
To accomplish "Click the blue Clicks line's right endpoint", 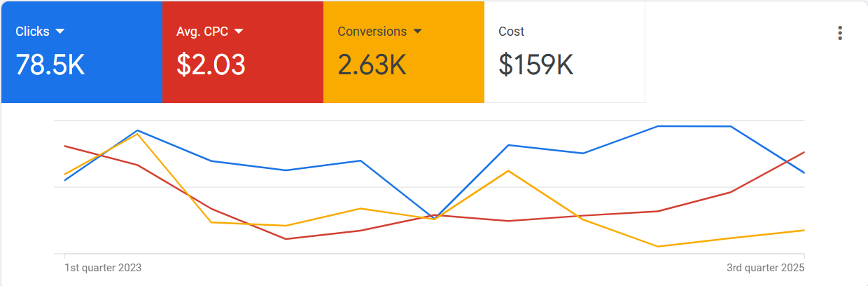I will tap(804, 172).
